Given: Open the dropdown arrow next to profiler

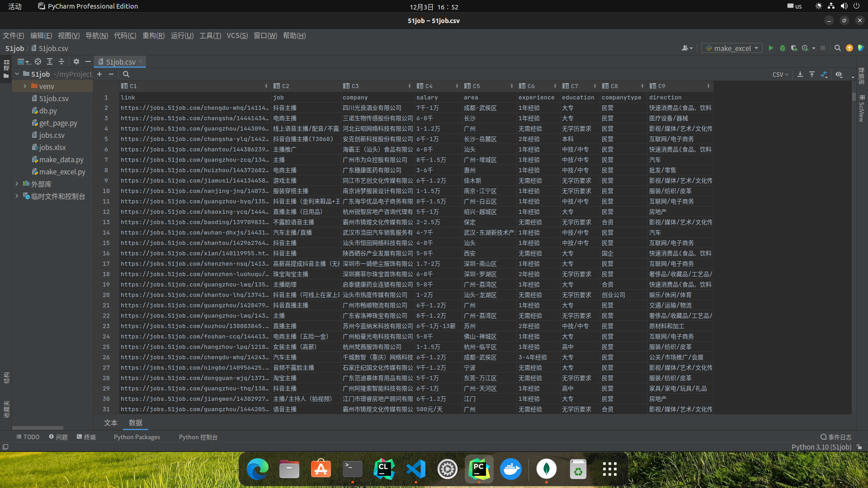Looking at the screenshot, I should click(814, 48).
